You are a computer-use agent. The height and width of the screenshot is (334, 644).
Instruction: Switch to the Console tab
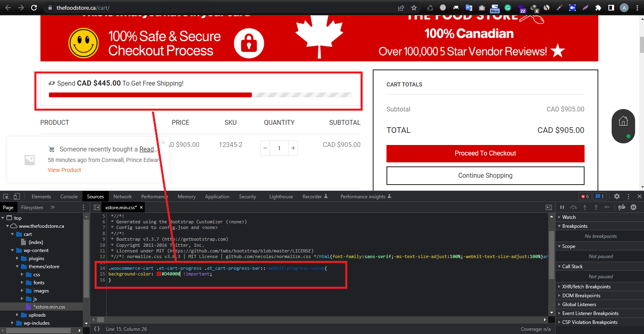[x=69, y=196]
